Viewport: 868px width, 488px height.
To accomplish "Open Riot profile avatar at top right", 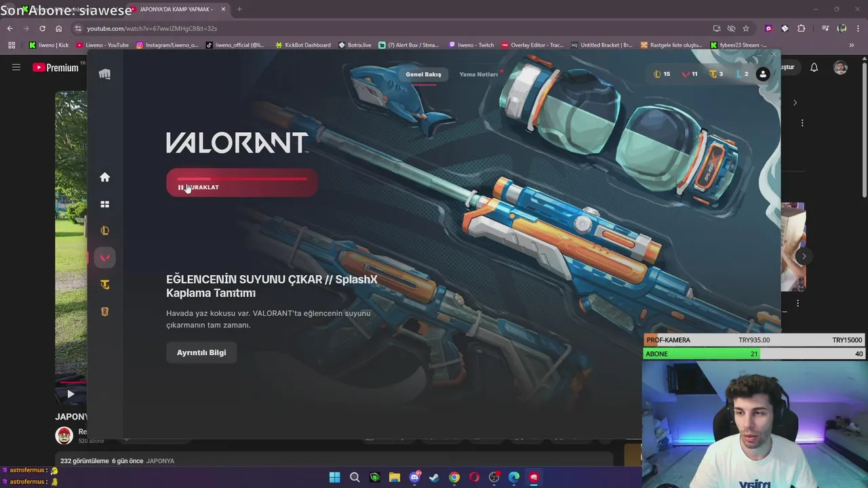I will coord(763,75).
